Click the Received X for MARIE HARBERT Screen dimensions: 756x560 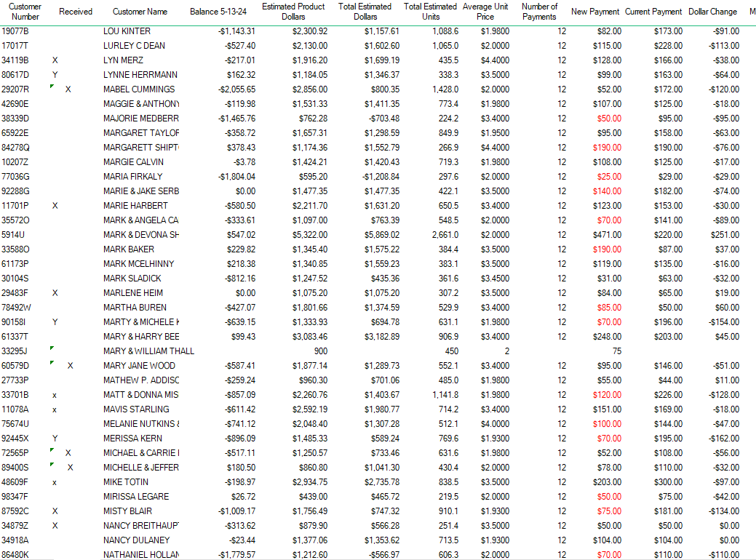pos(55,206)
